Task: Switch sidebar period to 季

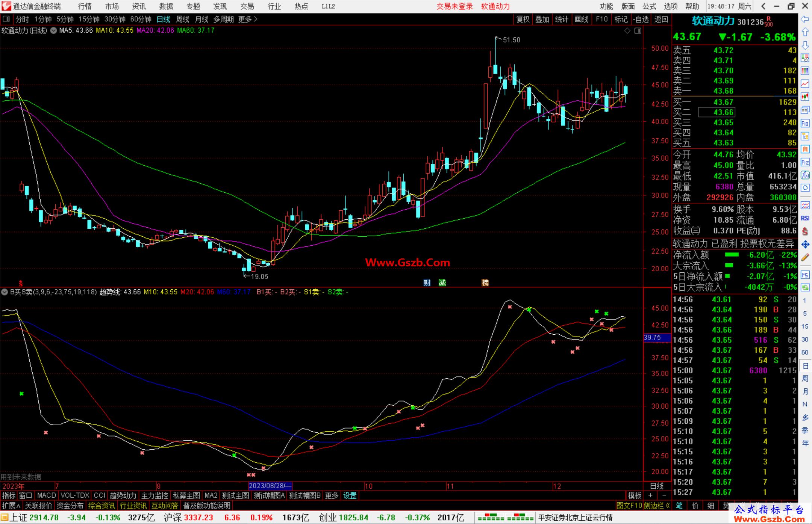Action: pyautogui.click(x=805, y=430)
